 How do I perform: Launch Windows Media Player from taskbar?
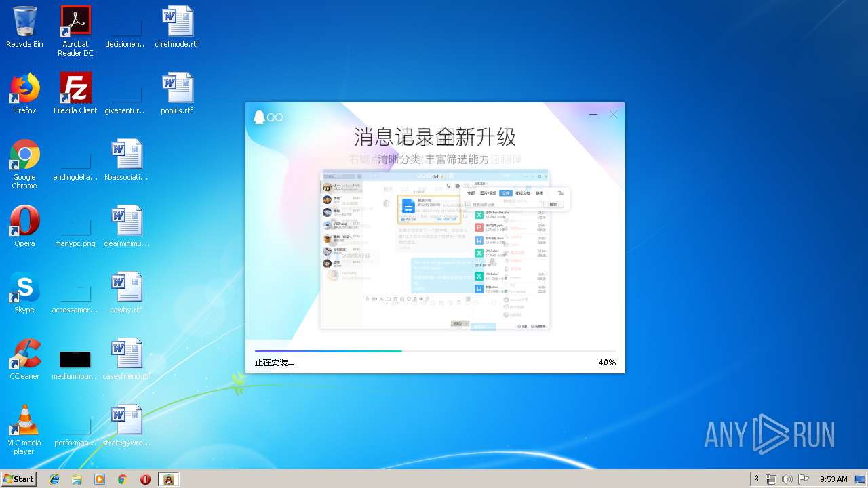point(100,479)
